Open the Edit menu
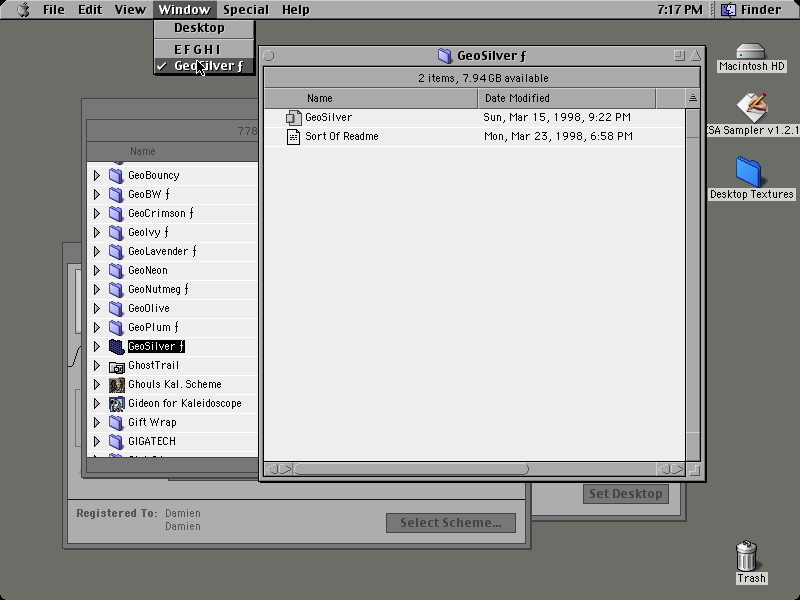The width and height of the screenshot is (800, 600). pos(90,10)
